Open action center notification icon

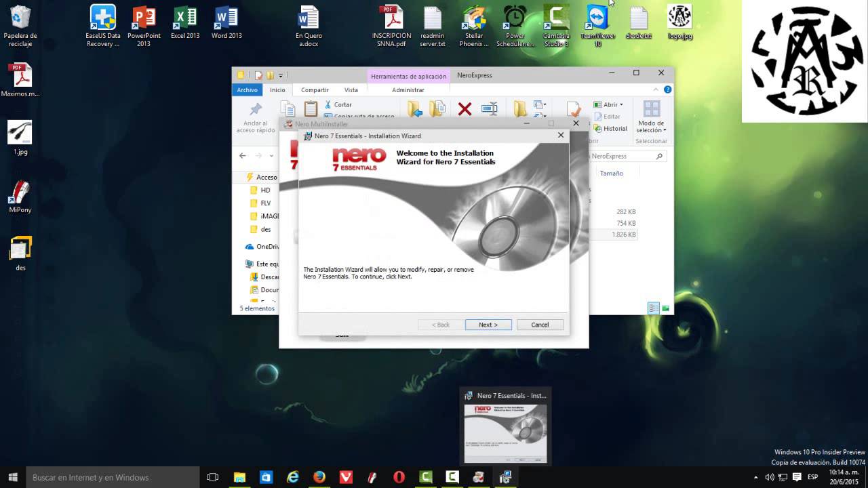[797, 477]
